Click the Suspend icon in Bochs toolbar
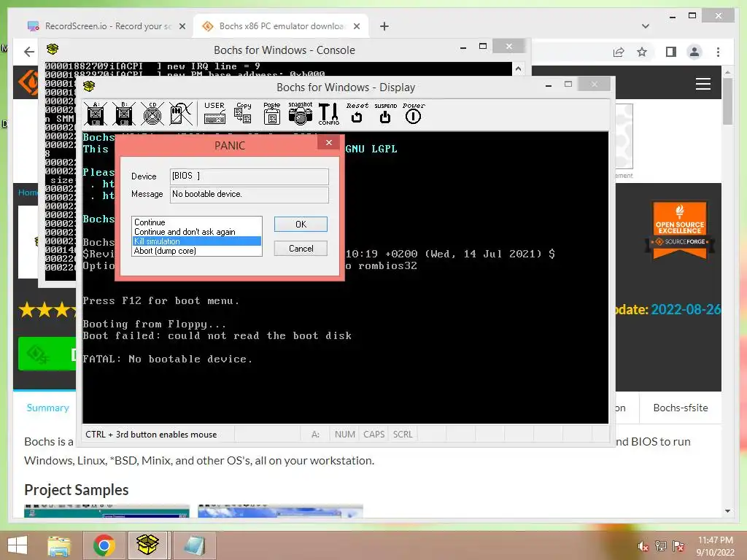747x560 pixels. tap(385, 113)
